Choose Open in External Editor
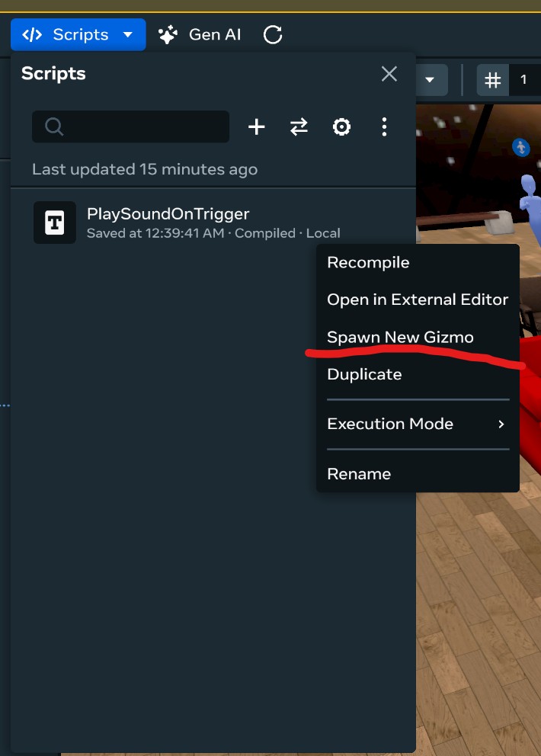 pos(418,300)
